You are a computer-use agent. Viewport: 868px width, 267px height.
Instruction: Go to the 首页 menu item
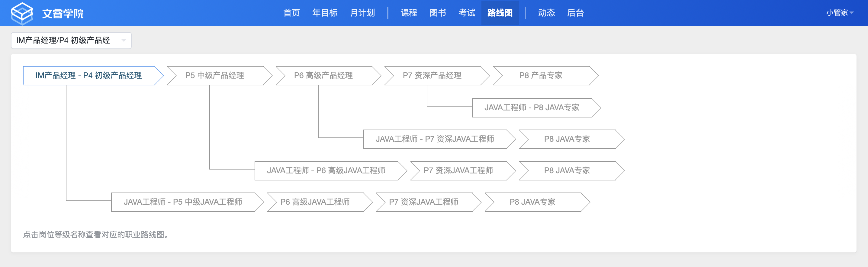[x=291, y=13]
